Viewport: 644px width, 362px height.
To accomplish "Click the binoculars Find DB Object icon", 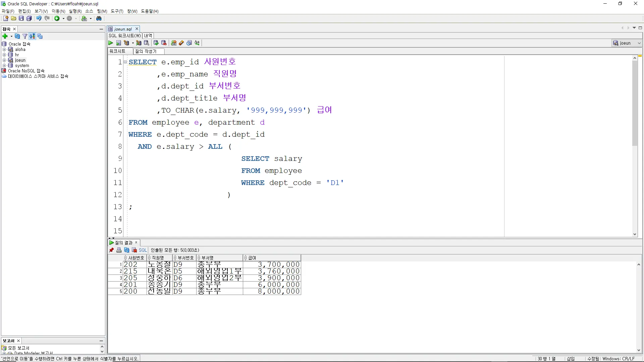I will 99,18.
